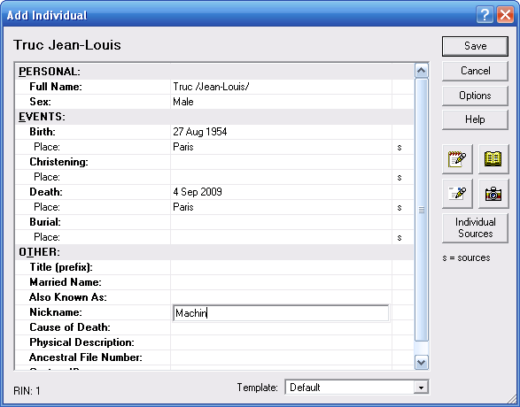Image resolution: width=520 pixels, height=407 pixels.
Task: Click the christening place sources 's' marker
Action: click(x=399, y=177)
